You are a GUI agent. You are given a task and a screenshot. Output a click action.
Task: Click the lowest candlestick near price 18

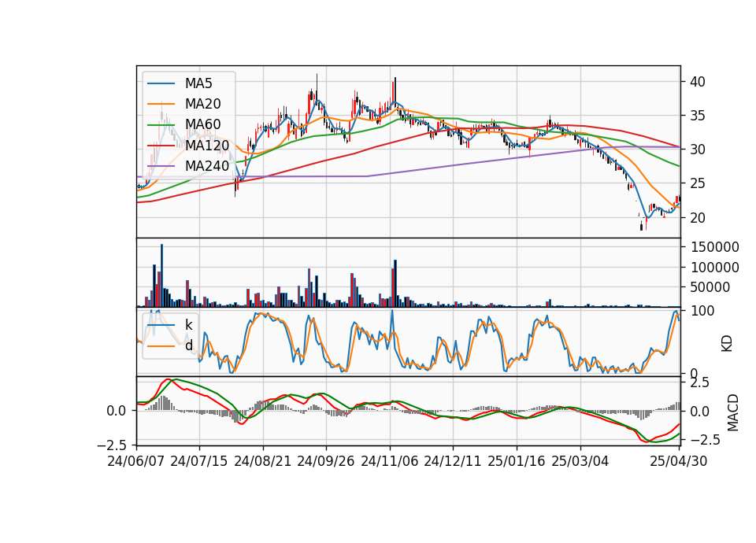(641, 225)
